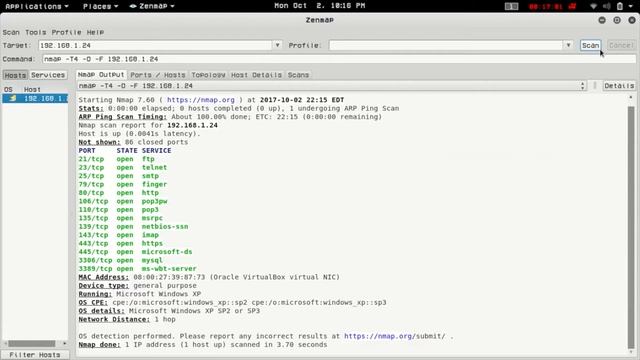Click the Nmap done summary line
The height and width of the screenshot is (360, 640).
pos(203,344)
